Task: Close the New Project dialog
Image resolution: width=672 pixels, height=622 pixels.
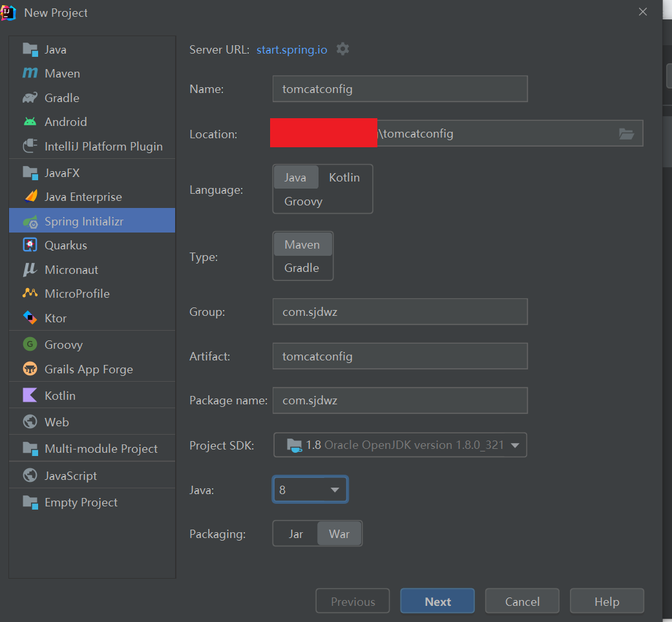Action: 643,12
